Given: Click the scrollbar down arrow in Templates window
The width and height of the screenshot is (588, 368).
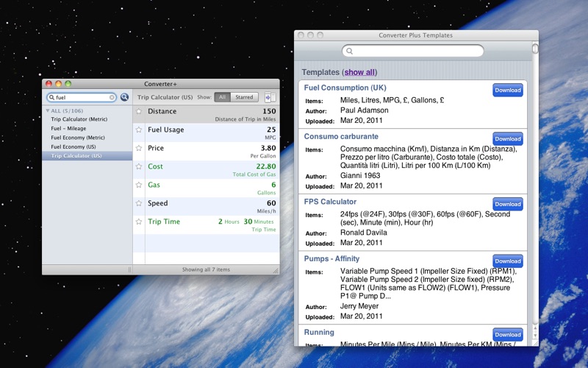Looking at the screenshot, I should pos(535,336).
